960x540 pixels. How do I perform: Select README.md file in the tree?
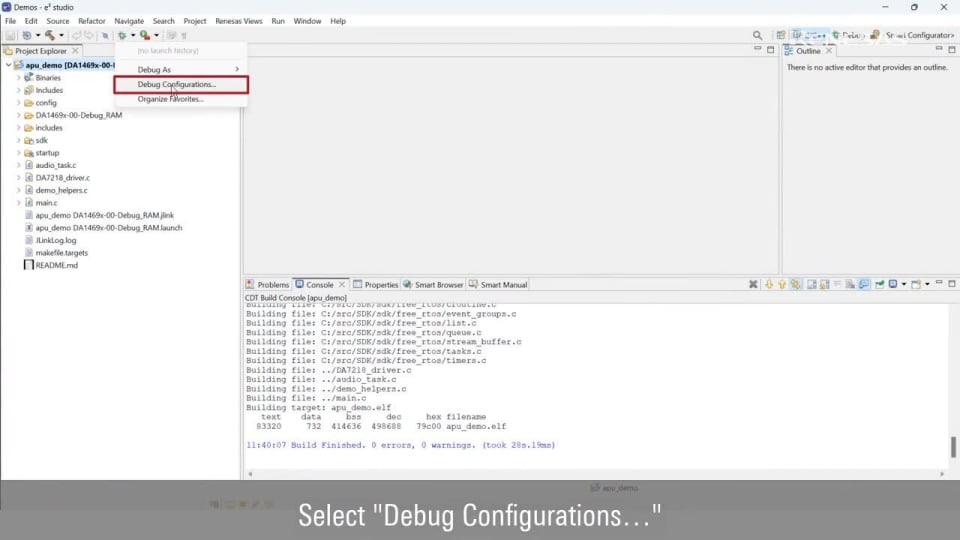pyautogui.click(x=56, y=265)
